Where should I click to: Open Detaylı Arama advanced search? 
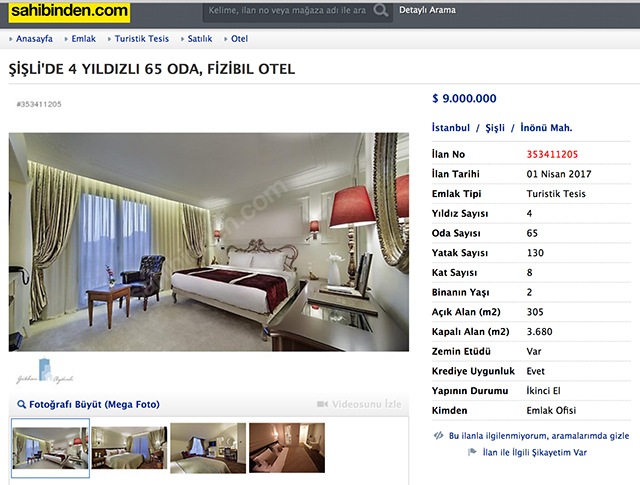pos(427,10)
